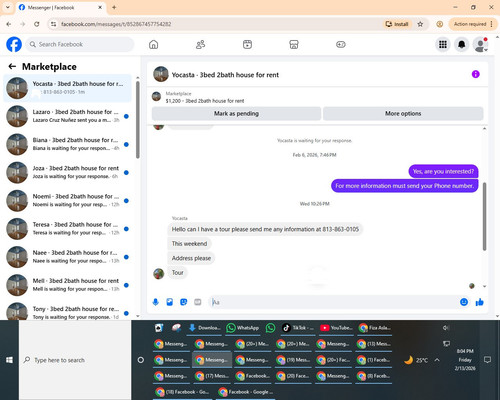The width and height of the screenshot is (500, 400).
Task: Open the taskbar clock showing 8:04 PM
Action: (465, 360)
